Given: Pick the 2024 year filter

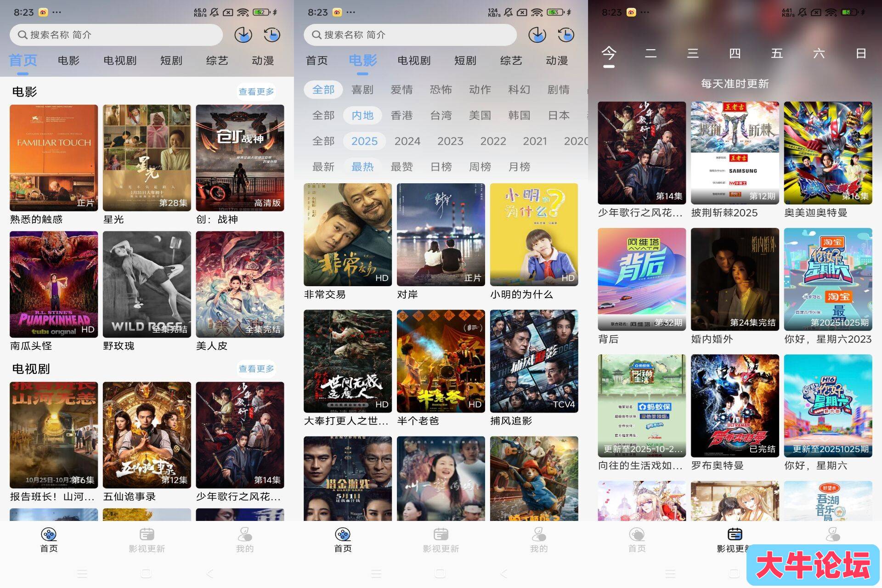Looking at the screenshot, I should tap(407, 141).
